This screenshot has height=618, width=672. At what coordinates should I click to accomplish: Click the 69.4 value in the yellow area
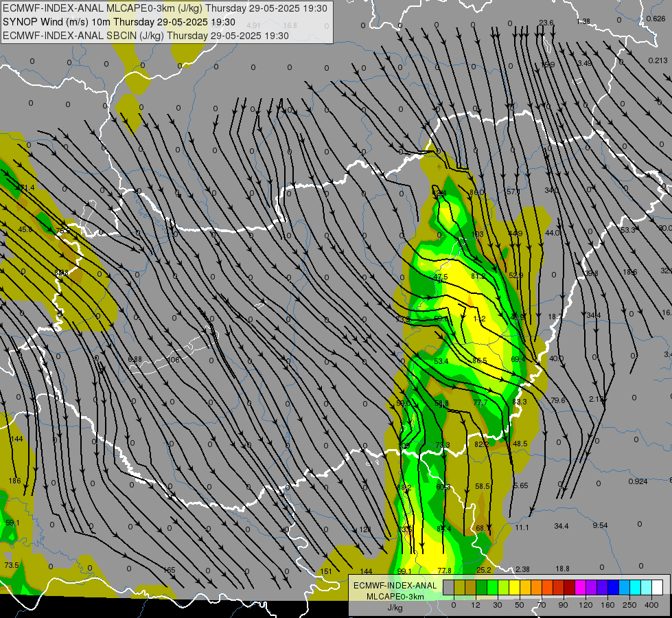(x=518, y=359)
